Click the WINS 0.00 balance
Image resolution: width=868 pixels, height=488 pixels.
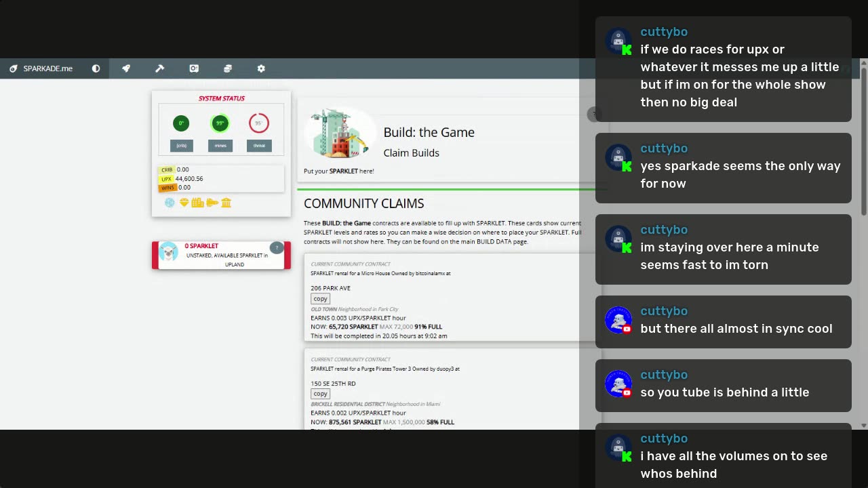175,188
